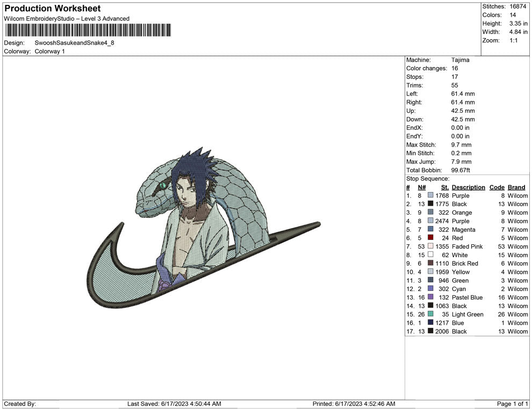The image size is (532, 409).
Task: Click the St. column header
Action: pyautogui.click(x=445, y=187)
